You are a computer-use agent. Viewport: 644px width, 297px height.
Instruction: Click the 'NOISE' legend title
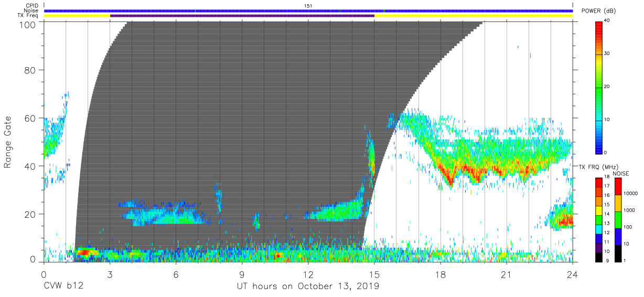click(x=621, y=173)
